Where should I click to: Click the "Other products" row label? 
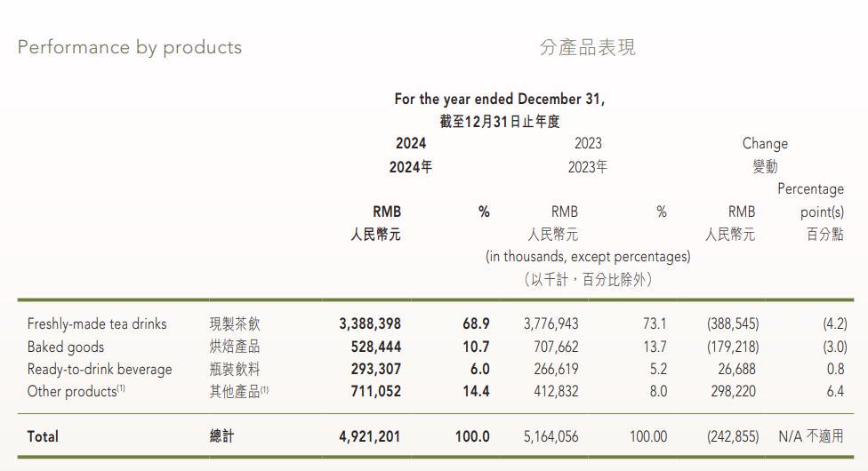73,391
